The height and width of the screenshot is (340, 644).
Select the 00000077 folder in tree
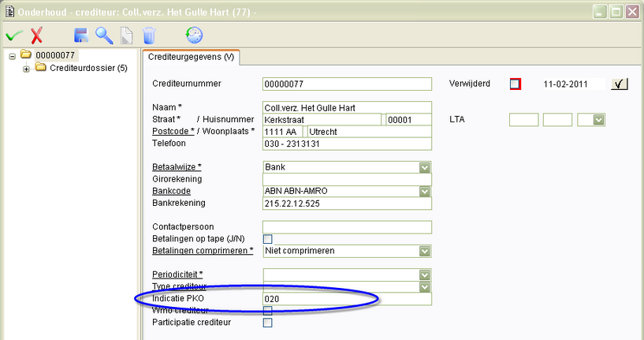click(54, 55)
